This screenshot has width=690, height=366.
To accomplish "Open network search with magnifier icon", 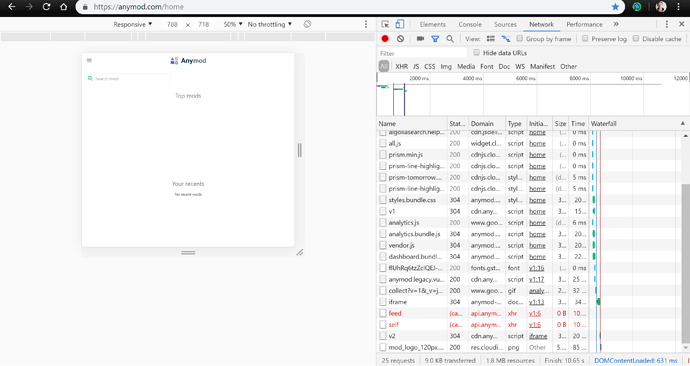I will pos(450,39).
